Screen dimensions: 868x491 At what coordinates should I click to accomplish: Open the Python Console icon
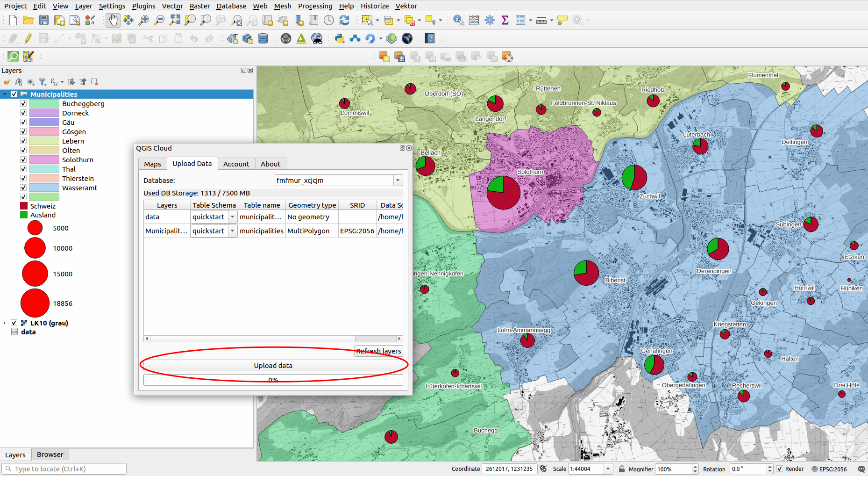pos(340,38)
